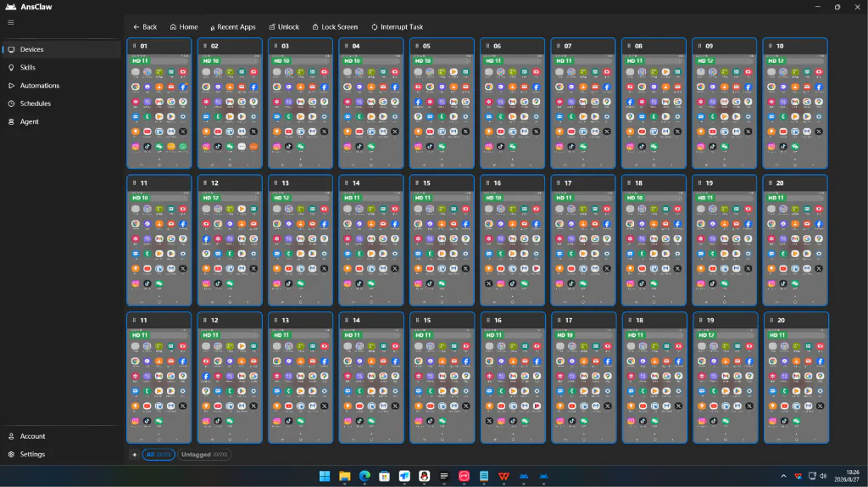Open the Skills section

61,68
